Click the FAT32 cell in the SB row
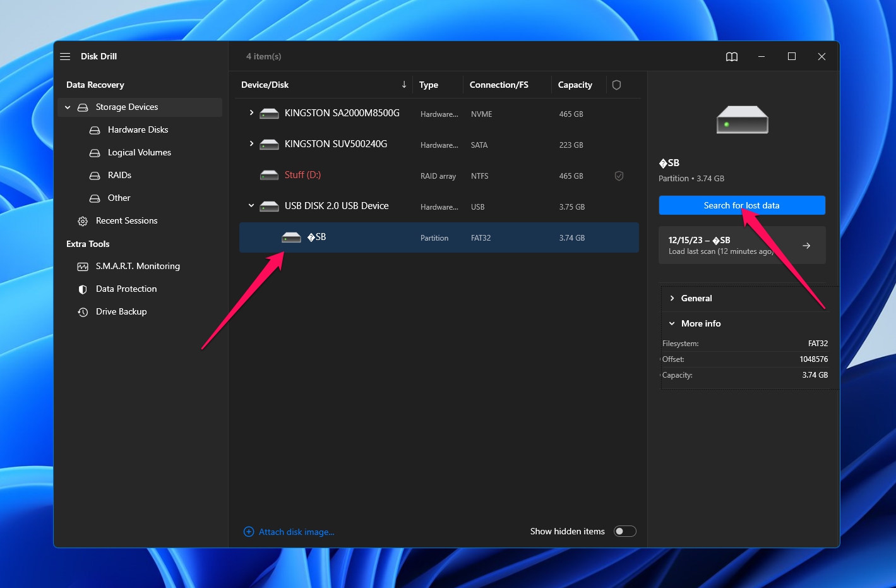The height and width of the screenshot is (588, 896). pyautogui.click(x=481, y=238)
